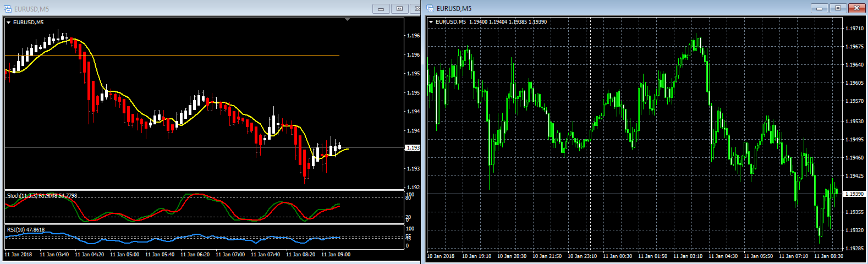Click the 11 Jan 2018 date label
Screen dimensions: 868x264
[x=18, y=255]
